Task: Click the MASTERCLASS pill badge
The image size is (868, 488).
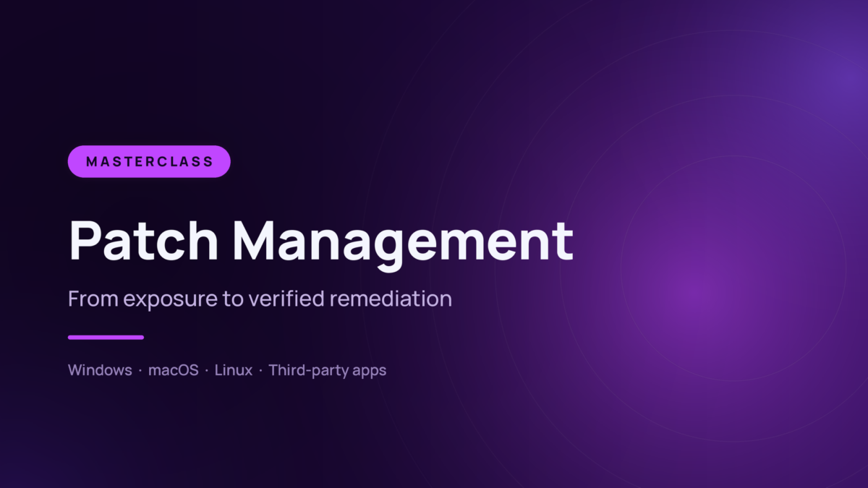Action: point(149,161)
